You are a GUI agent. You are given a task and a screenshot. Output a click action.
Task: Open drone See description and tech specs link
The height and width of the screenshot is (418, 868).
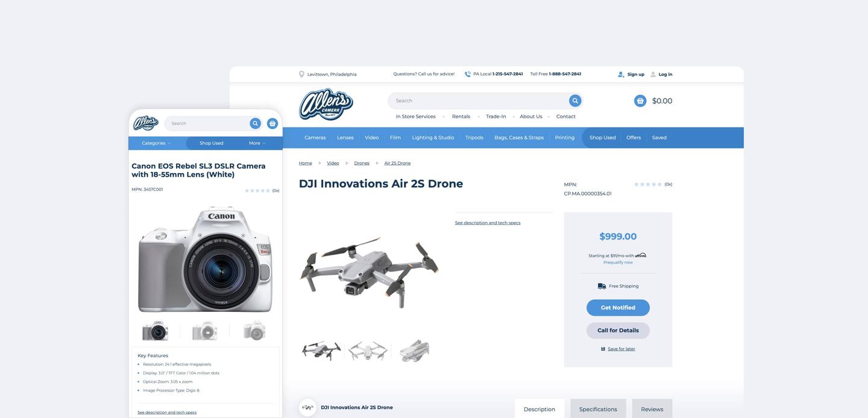tap(488, 223)
